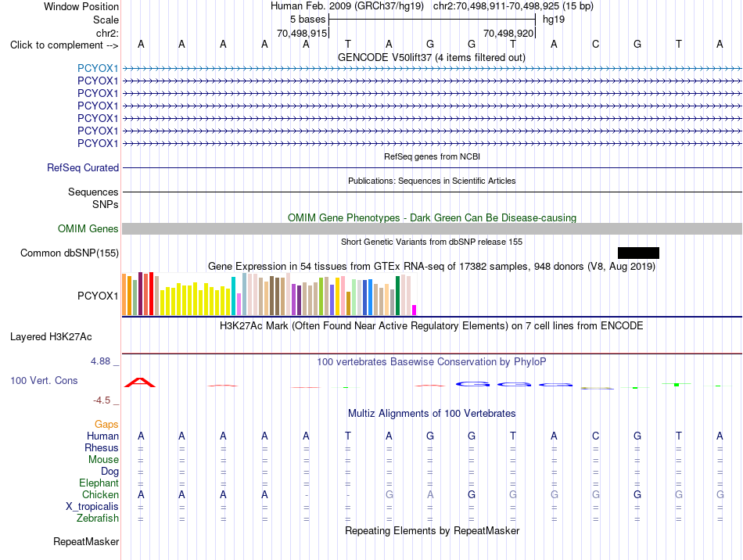Click the '100 Vert. Cons' label
Image resolution: width=743 pixels, height=560 pixels.
(x=44, y=380)
